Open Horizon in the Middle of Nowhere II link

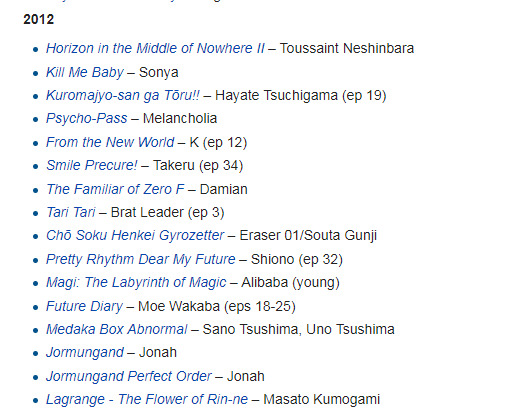[155, 48]
